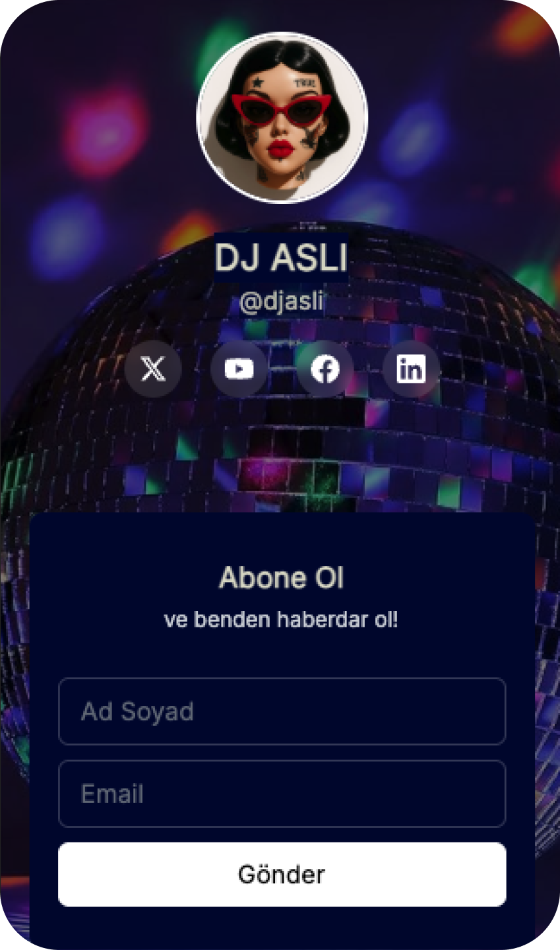Viewport: 560px width, 950px height.
Task: Open the LinkedIn profile icon
Action: pyautogui.click(x=411, y=369)
